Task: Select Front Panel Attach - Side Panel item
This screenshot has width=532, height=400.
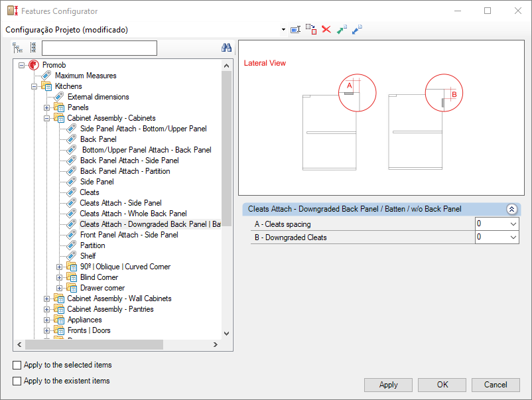Action: [129, 235]
